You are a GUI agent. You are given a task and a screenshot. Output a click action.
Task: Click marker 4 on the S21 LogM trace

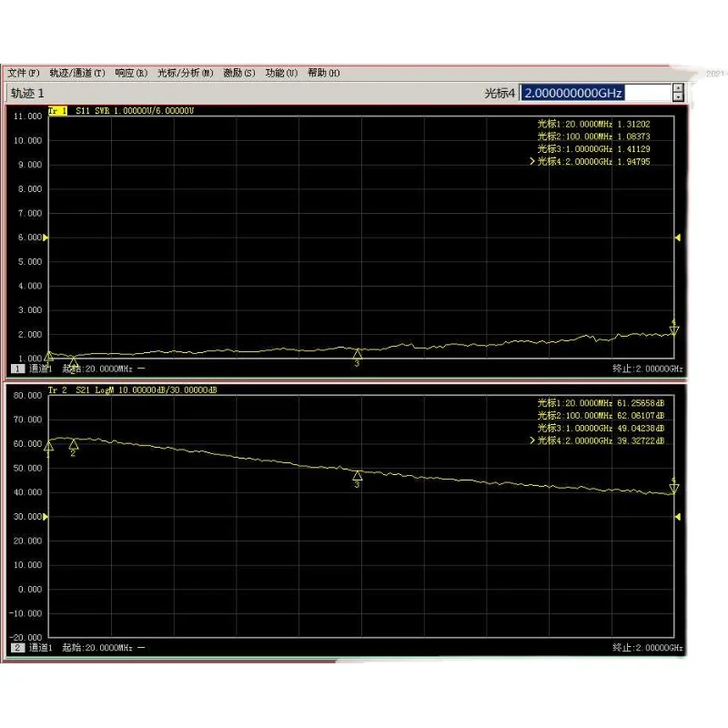[x=673, y=488]
